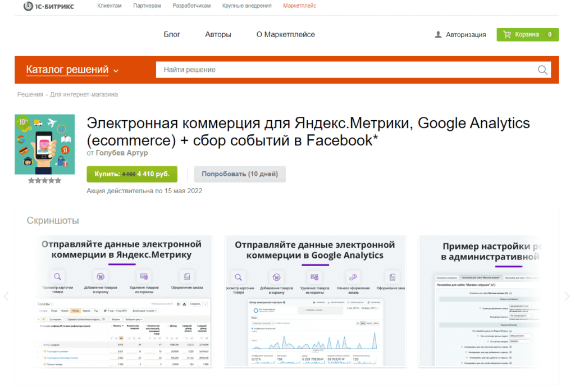Click the five-star rating under the logo
575x392 pixels.
point(45,180)
